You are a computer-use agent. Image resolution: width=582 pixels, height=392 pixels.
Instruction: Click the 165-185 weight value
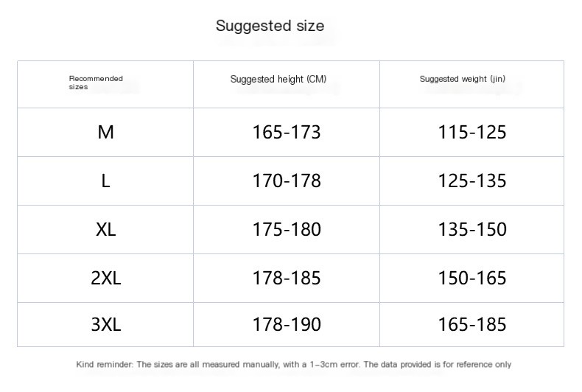click(x=472, y=324)
